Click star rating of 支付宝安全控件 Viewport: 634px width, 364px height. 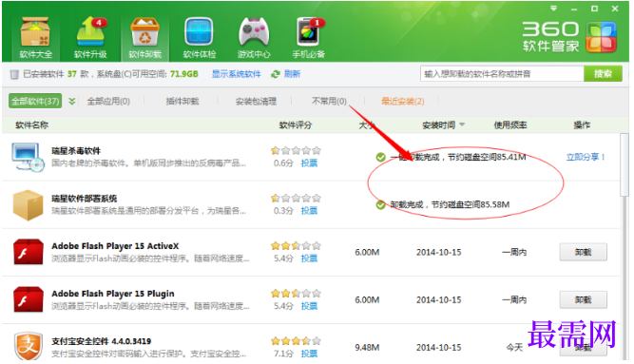pos(296,341)
